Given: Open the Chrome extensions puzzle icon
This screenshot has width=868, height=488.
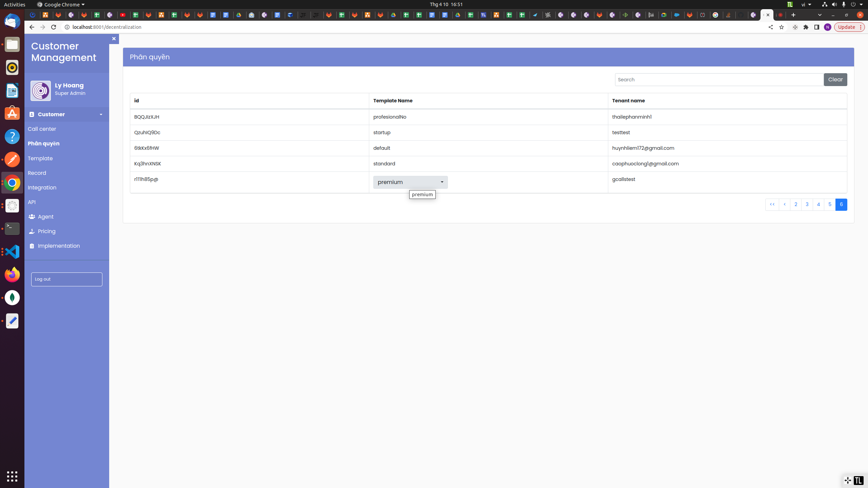Looking at the screenshot, I should tap(806, 27).
